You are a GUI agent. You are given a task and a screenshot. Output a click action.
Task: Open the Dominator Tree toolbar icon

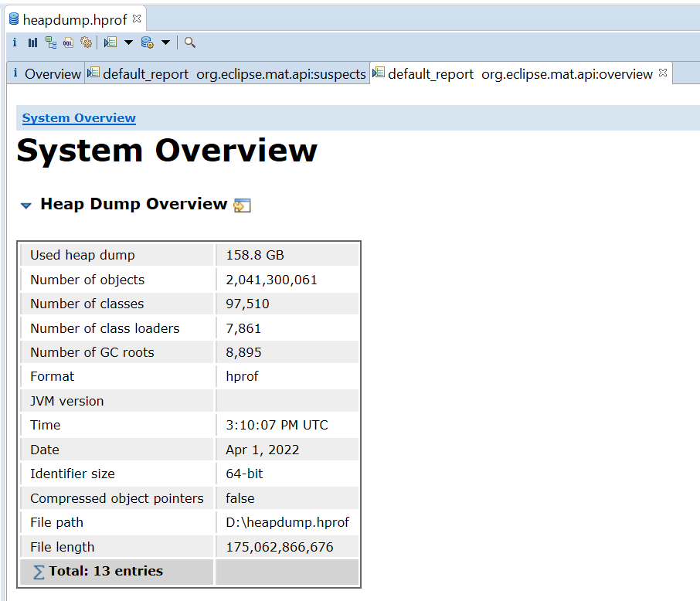tap(50, 42)
